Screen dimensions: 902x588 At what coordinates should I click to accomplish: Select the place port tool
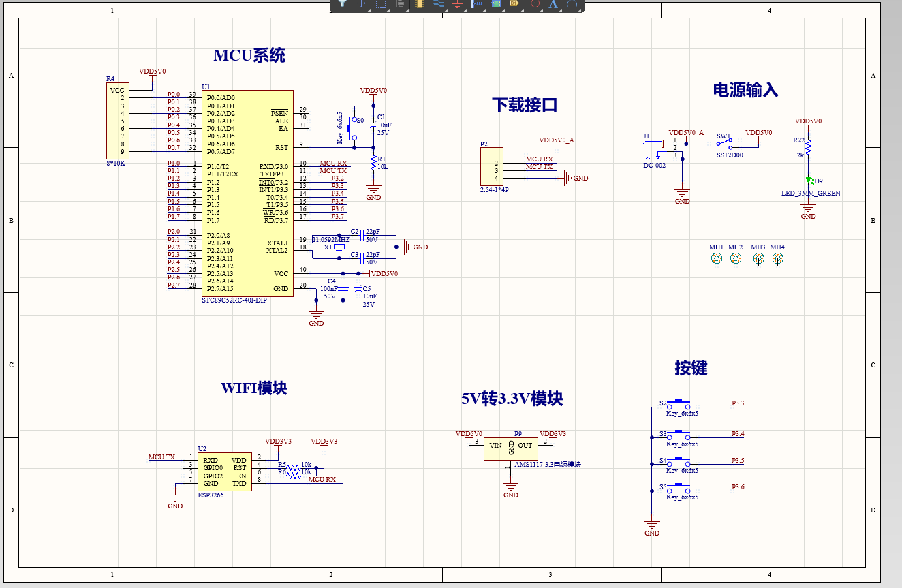[515, 3]
